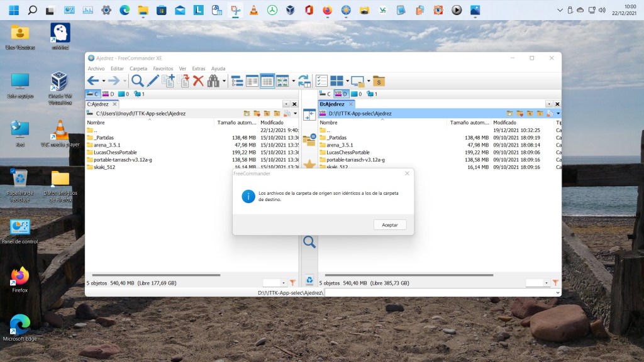Click the synchronize folders icon in toolbar
The image size is (644, 362).
(304, 80)
